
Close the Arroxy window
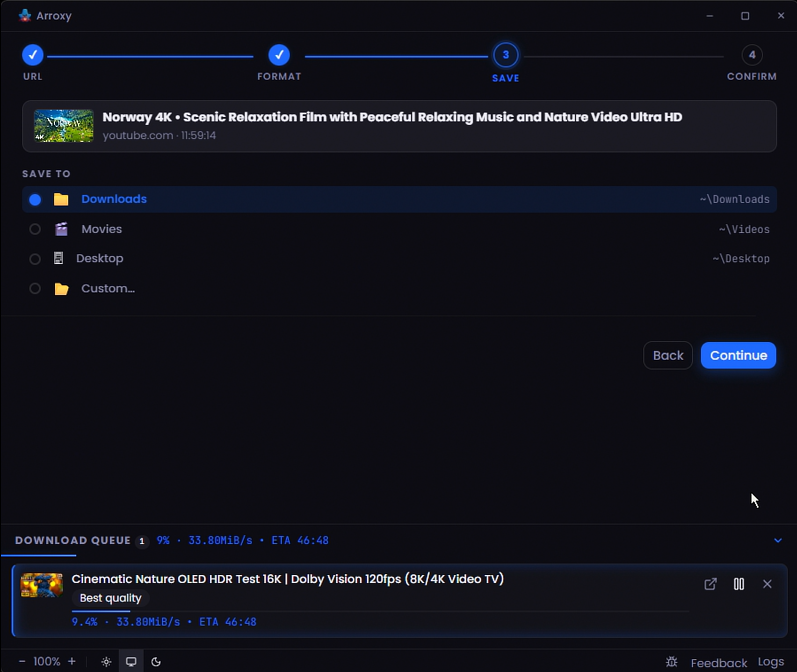[x=781, y=16]
